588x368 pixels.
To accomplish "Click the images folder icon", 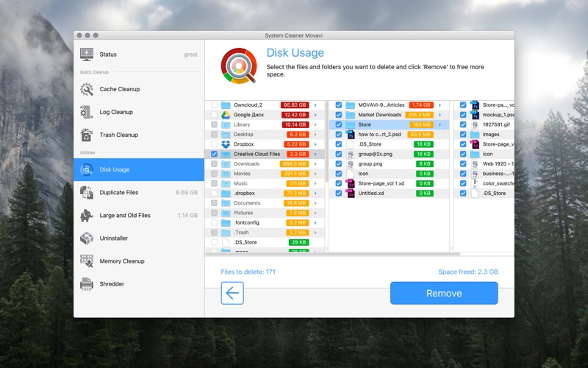I will point(475,135).
